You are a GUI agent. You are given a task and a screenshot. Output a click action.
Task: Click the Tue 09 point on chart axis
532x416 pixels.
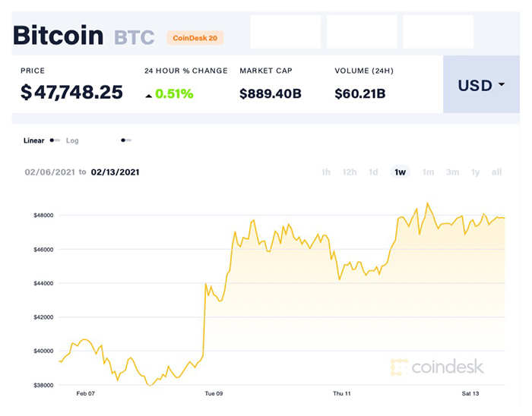coord(214,395)
